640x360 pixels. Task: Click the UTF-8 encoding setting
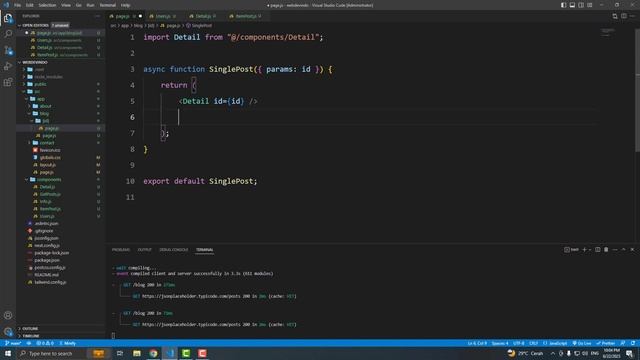pos(518,343)
